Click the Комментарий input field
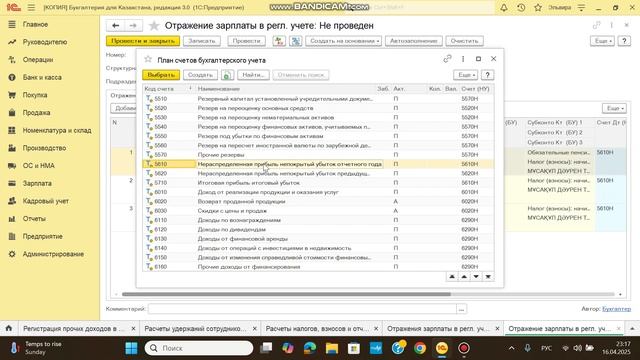Screen dimensions: 640x360 [302, 309]
